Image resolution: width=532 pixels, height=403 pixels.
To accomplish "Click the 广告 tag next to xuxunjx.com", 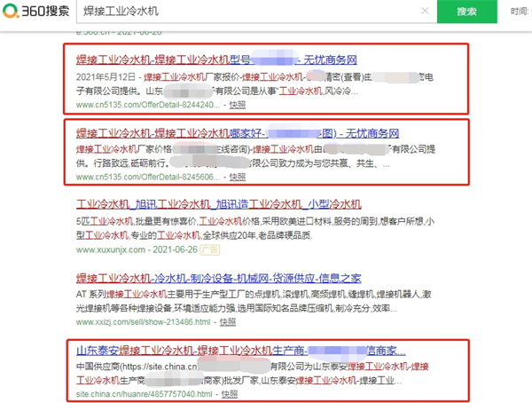I will coord(209,249).
